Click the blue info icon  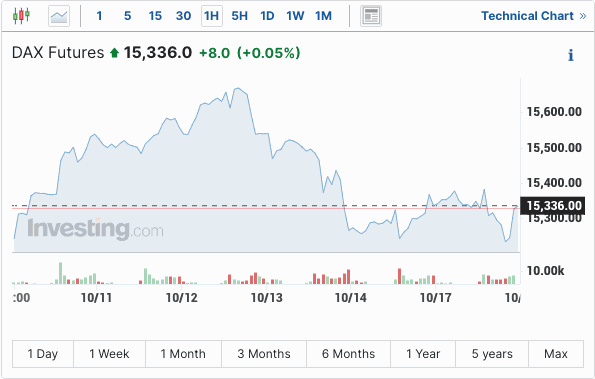click(570, 55)
